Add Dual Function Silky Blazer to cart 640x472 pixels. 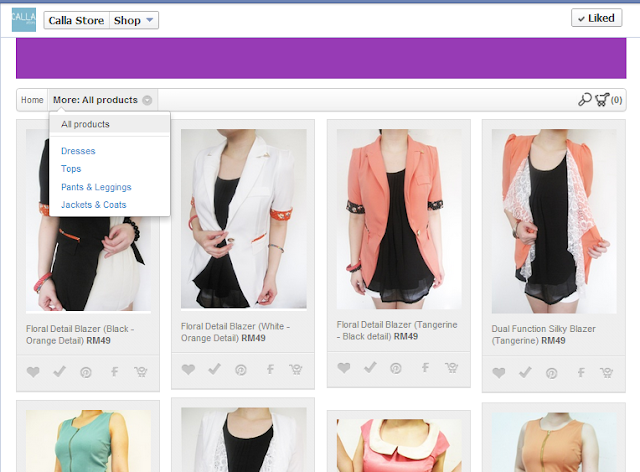607,372
